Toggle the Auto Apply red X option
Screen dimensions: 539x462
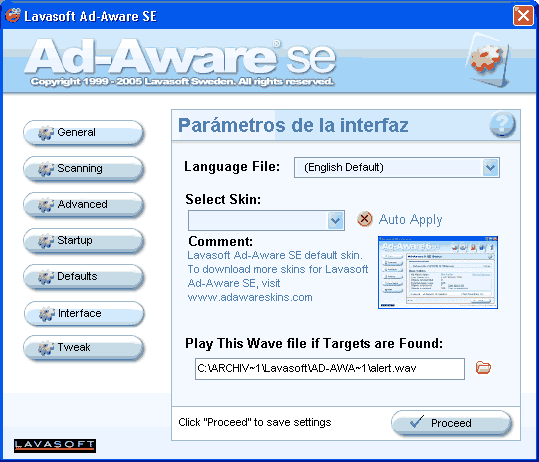[x=365, y=219]
